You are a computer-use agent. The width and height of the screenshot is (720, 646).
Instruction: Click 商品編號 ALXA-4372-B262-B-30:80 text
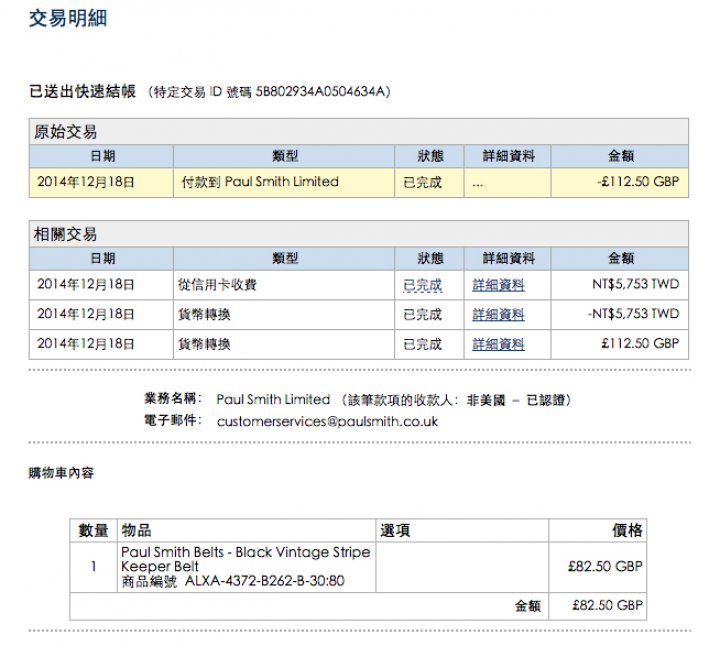click(x=233, y=581)
